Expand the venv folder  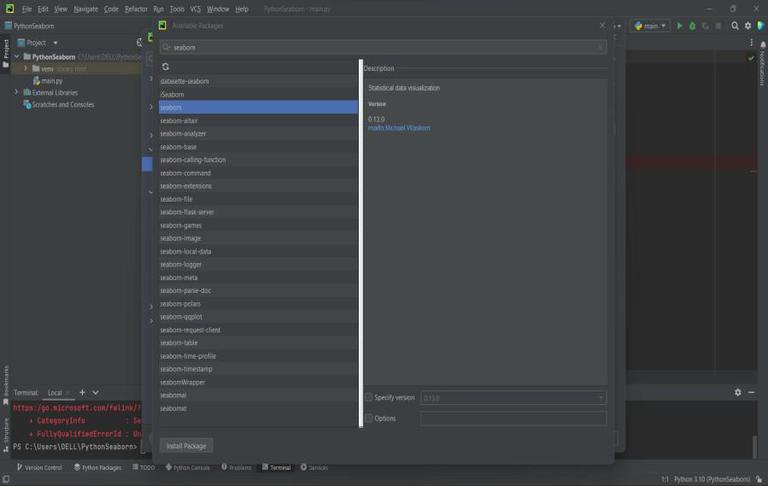click(26, 69)
